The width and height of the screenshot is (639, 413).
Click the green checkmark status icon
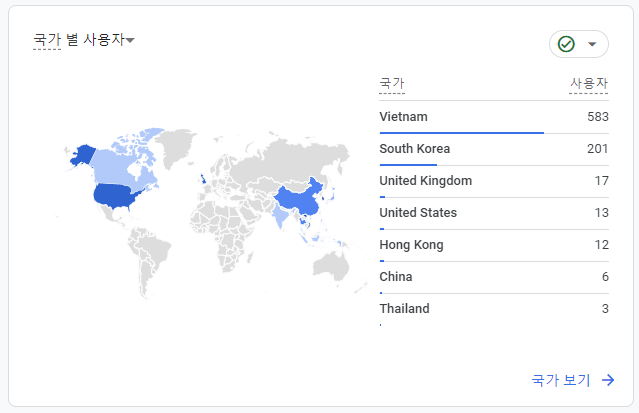pyautogui.click(x=566, y=44)
